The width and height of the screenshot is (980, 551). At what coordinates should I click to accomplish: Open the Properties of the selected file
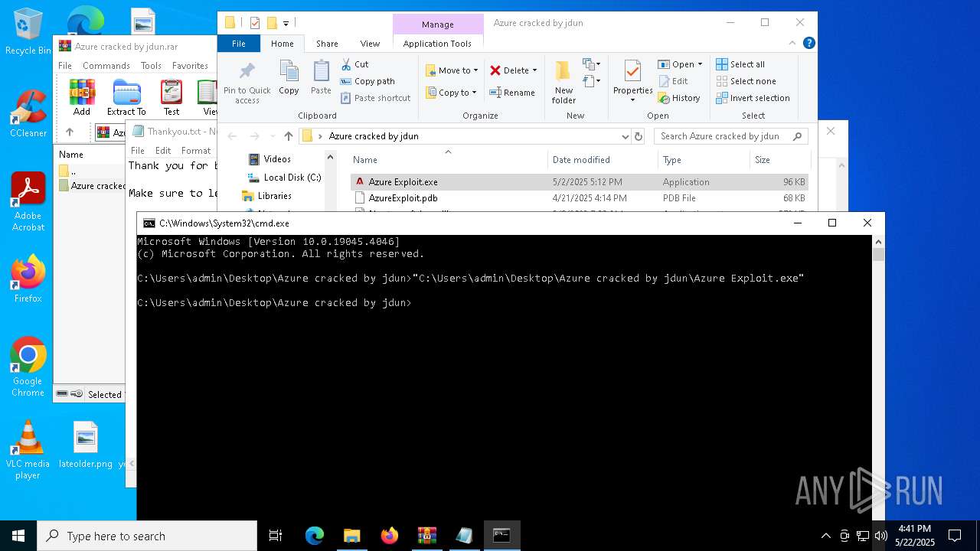pos(632,82)
